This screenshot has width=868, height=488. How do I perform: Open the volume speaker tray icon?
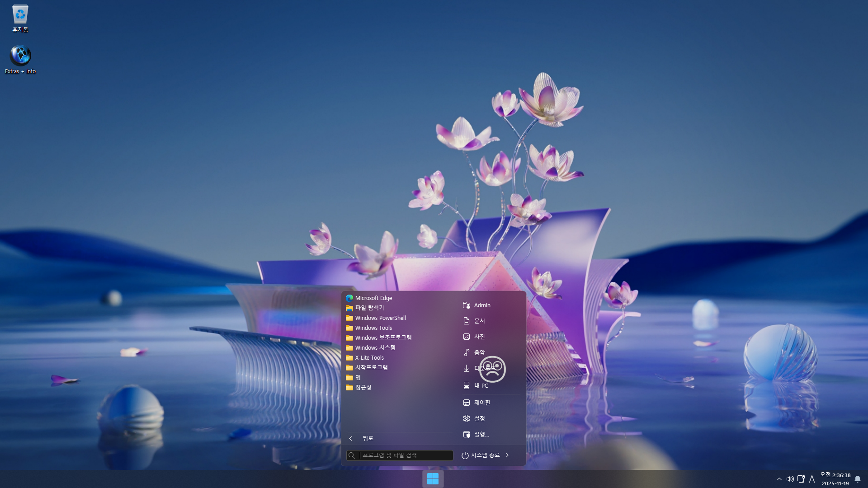790,479
